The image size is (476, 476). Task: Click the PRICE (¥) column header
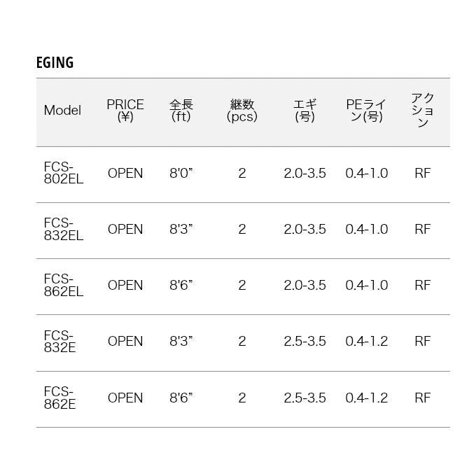125,111
